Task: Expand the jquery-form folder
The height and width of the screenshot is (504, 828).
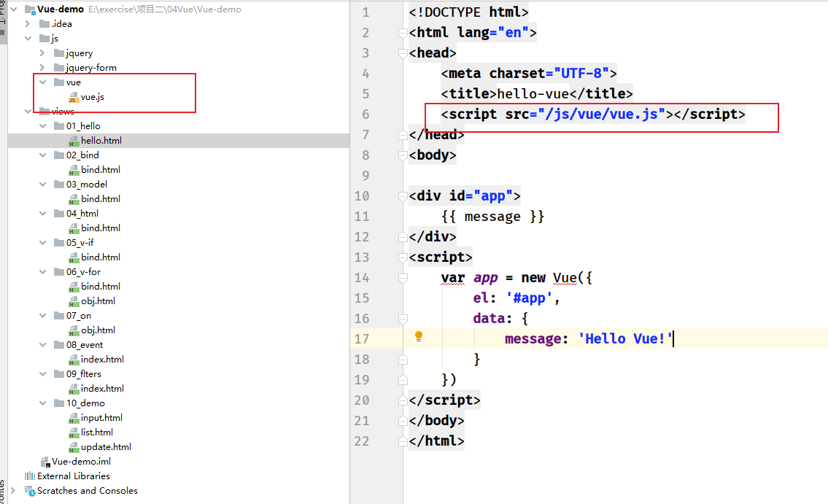Action: tap(42, 68)
